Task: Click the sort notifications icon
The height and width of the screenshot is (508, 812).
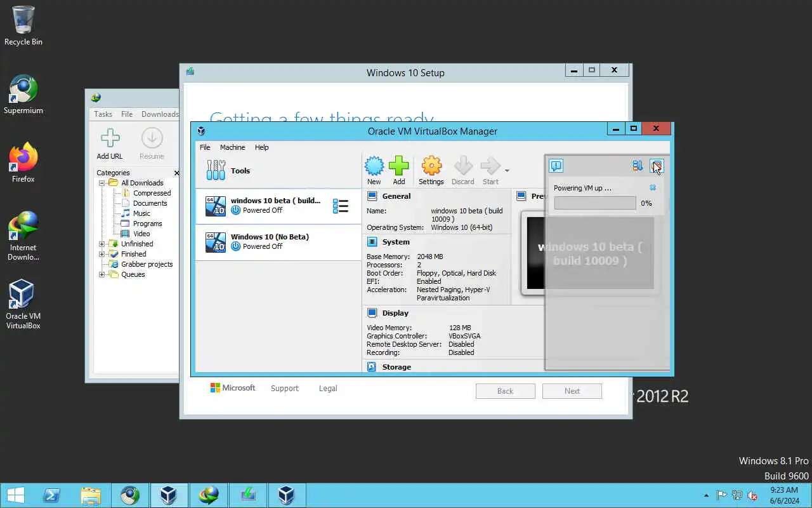Action: coord(638,166)
